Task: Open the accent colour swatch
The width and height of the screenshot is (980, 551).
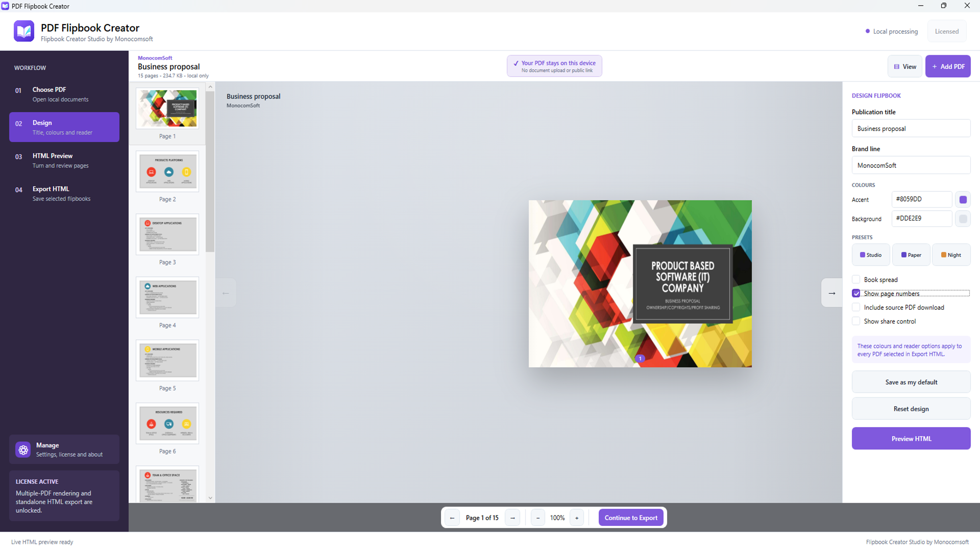Action: coord(963,199)
